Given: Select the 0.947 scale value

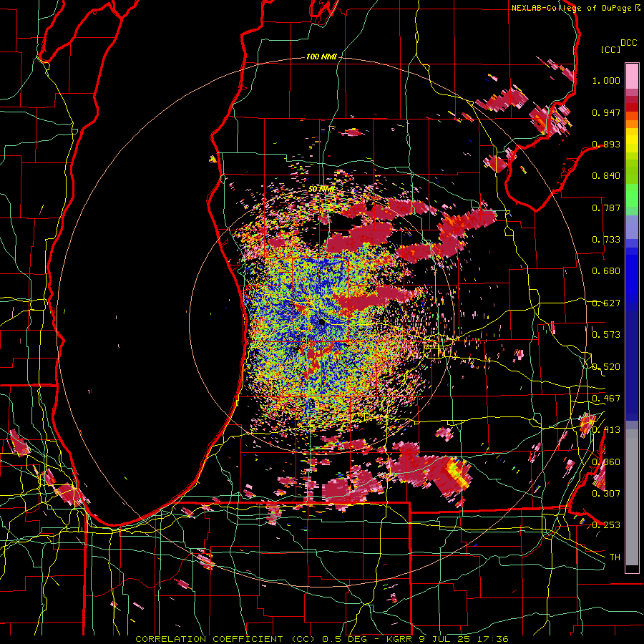Looking at the screenshot, I should [606, 112].
